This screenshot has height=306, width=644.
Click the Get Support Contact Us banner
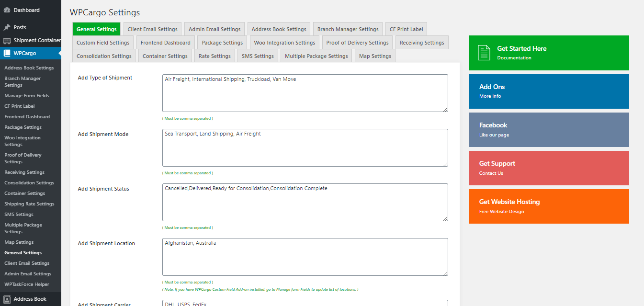pos(549,168)
